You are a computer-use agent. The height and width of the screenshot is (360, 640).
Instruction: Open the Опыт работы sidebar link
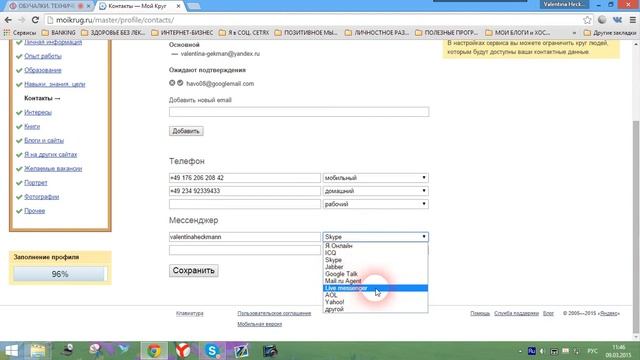43,56
